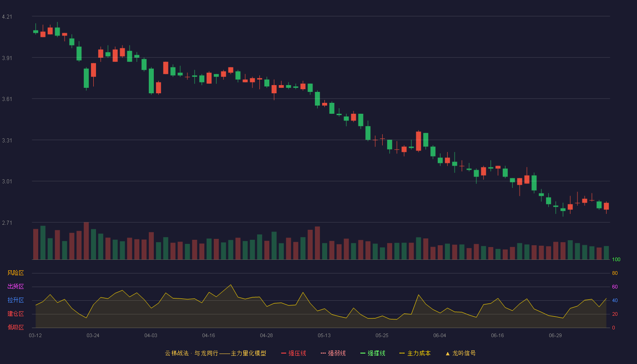Hide the 强压线 series via its label
637x364 pixels.
click(297, 353)
